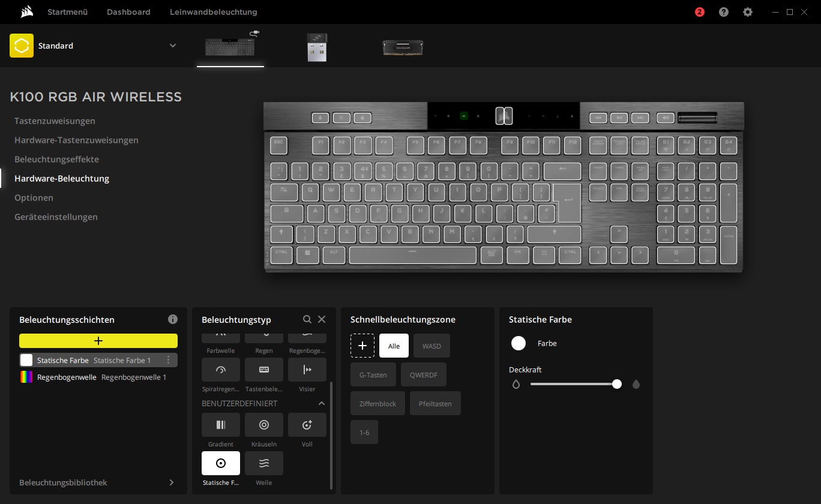Search lighting types with magnifier icon

coord(307,319)
